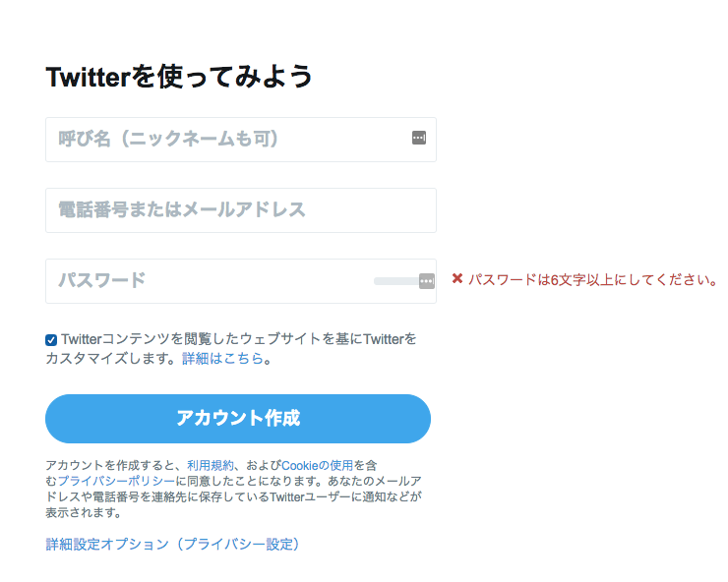Follow the Cookieの使用 link

point(317,465)
